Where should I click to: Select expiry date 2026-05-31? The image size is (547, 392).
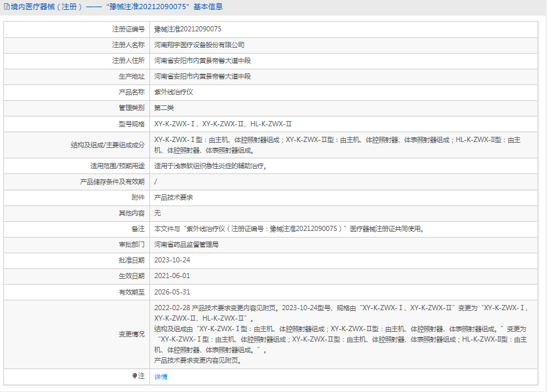click(172, 292)
